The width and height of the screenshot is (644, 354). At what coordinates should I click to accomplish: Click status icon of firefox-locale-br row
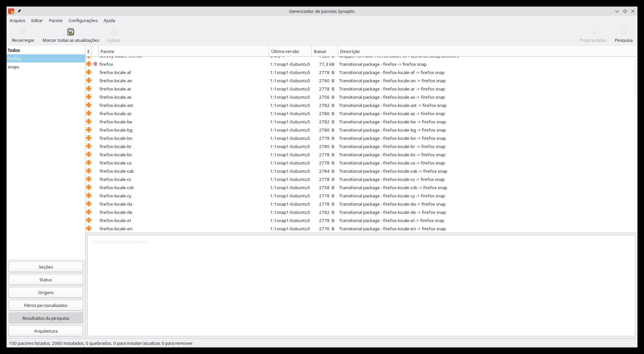pos(89,146)
